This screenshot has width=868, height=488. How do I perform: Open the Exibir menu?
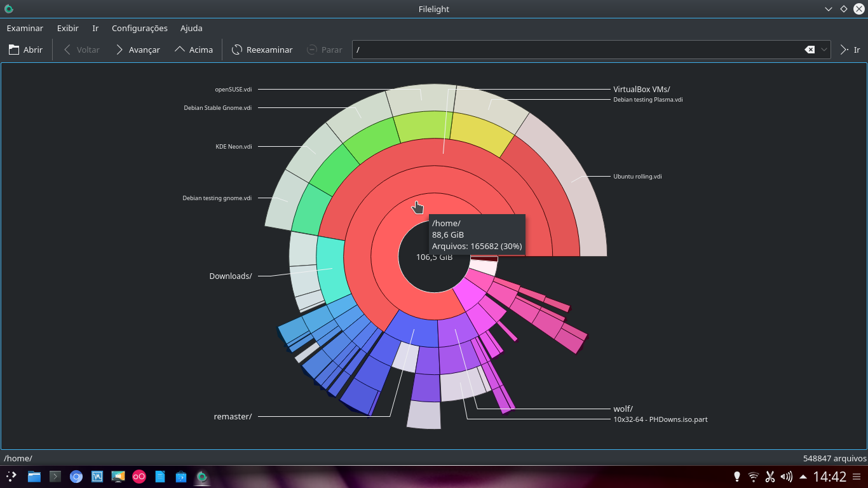(68, 28)
